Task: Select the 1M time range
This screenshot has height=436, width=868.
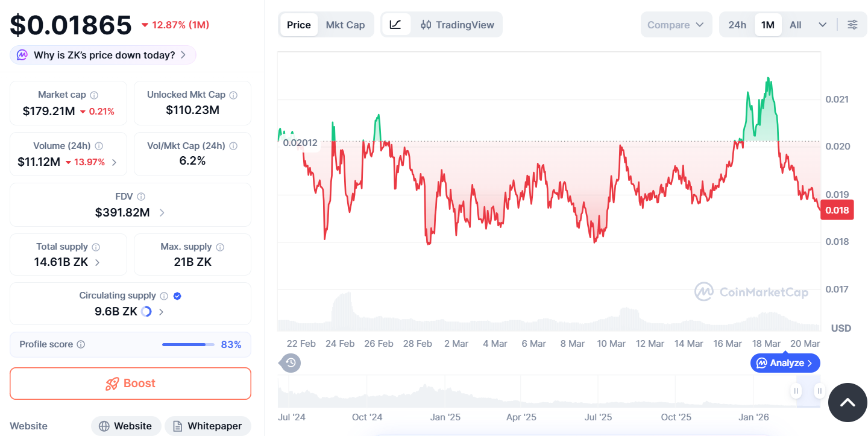Action: (x=767, y=25)
